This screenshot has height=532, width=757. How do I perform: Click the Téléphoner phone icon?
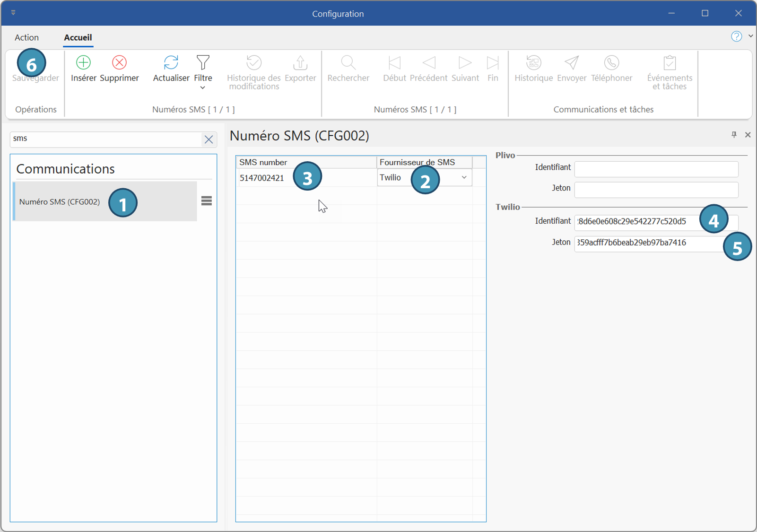coord(611,63)
